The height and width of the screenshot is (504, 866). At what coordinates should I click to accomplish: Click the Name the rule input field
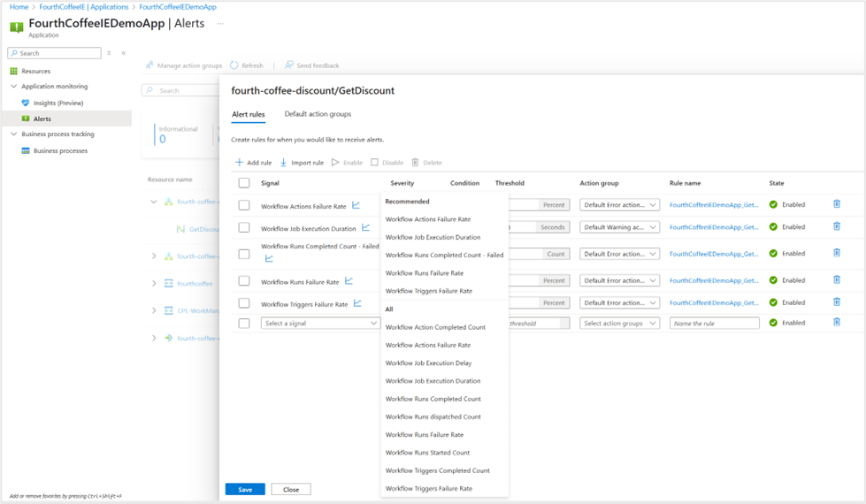coord(714,324)
